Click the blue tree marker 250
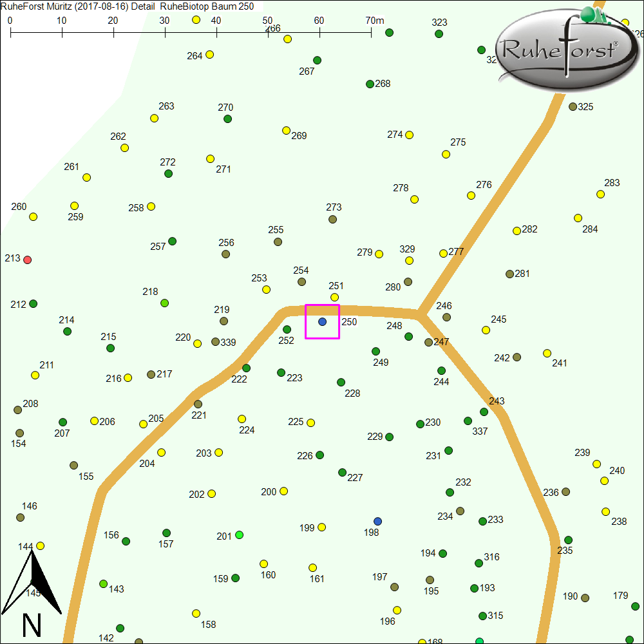Viewport: 644px width, 644px height. tap(323, 321)
